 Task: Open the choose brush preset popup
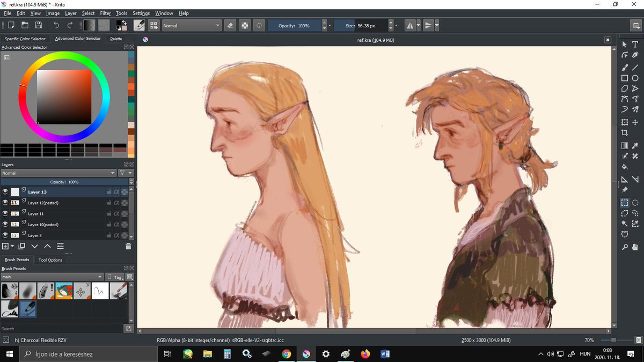(x=154, y=25)
